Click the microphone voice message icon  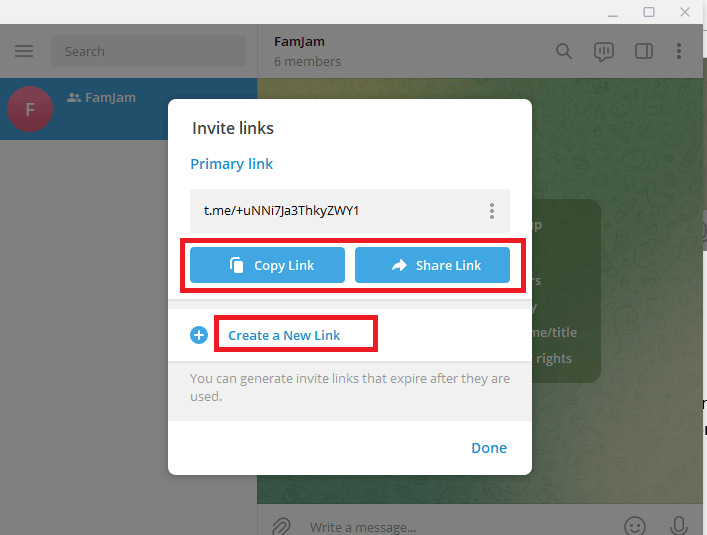pyautogui.click(x=678, y=526)
